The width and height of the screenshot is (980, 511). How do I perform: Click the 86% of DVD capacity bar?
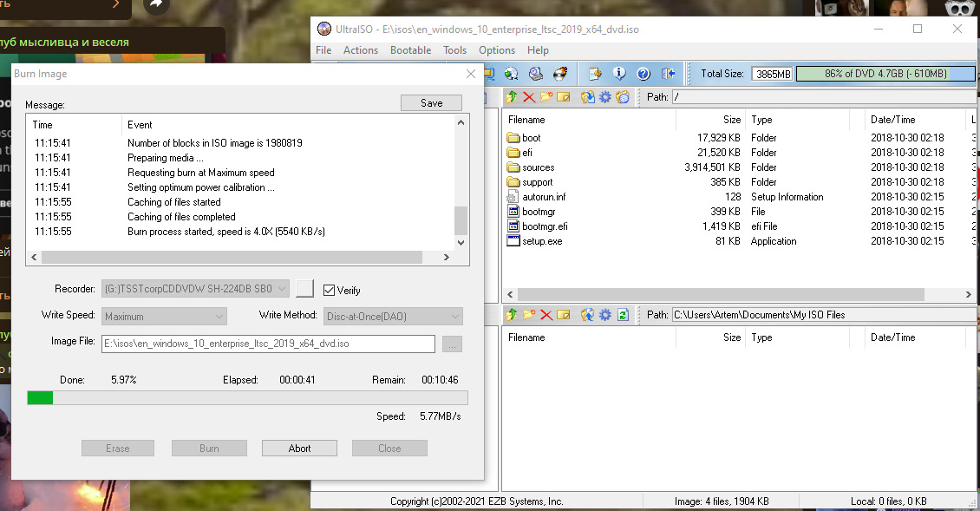[x=885, y=74]
